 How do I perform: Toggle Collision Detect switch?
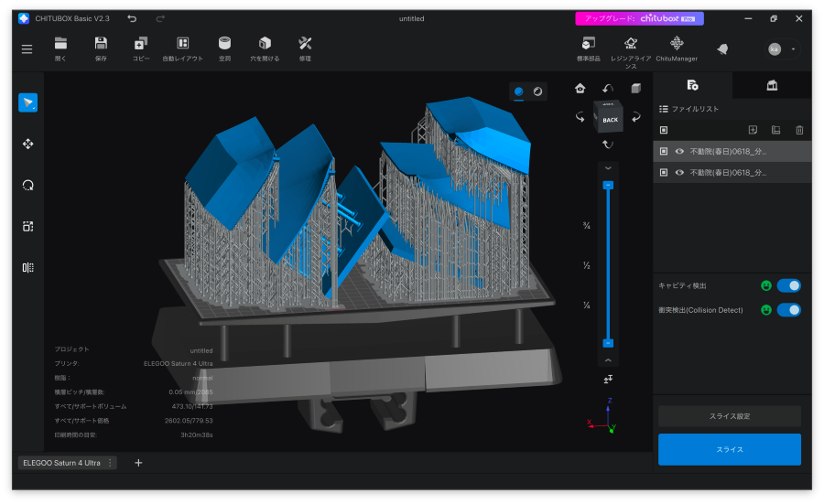[788, 310]
